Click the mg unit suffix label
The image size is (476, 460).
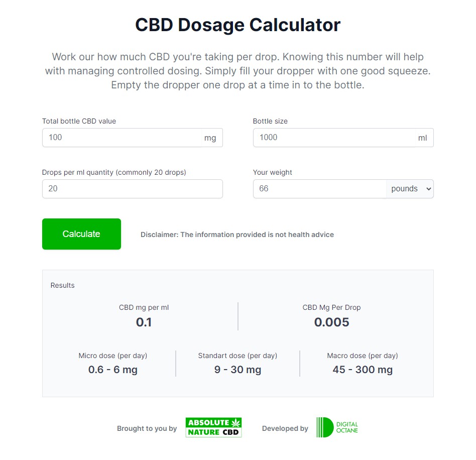pyautogui.click(x=210, y=138)
